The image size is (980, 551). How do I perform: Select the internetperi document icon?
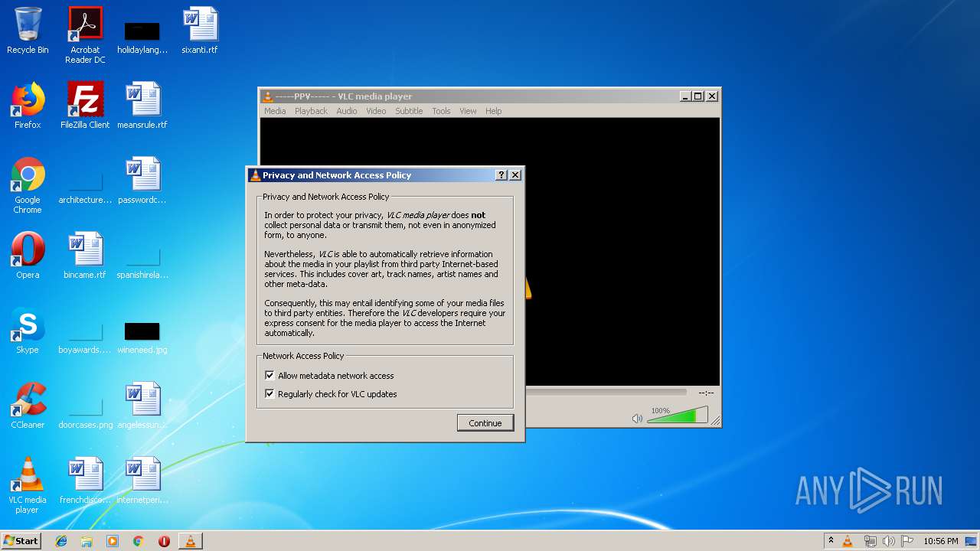(142, 481)
